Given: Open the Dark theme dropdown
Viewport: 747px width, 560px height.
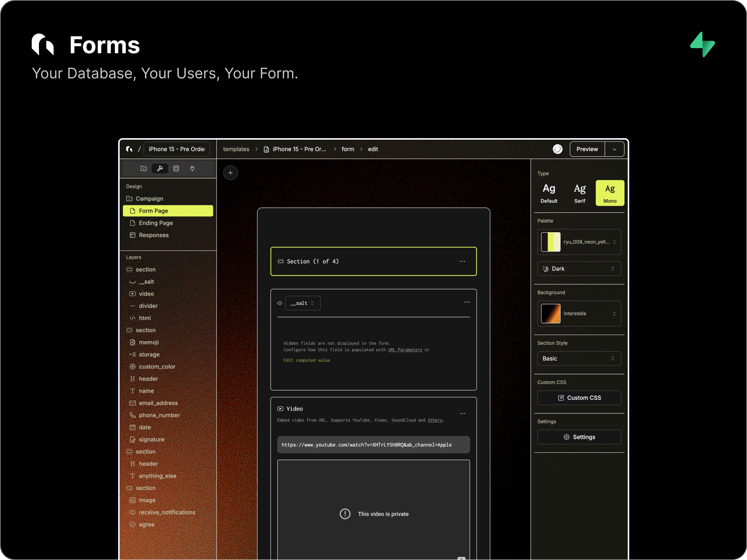Looking at the screenshot, I should (579, 269).
